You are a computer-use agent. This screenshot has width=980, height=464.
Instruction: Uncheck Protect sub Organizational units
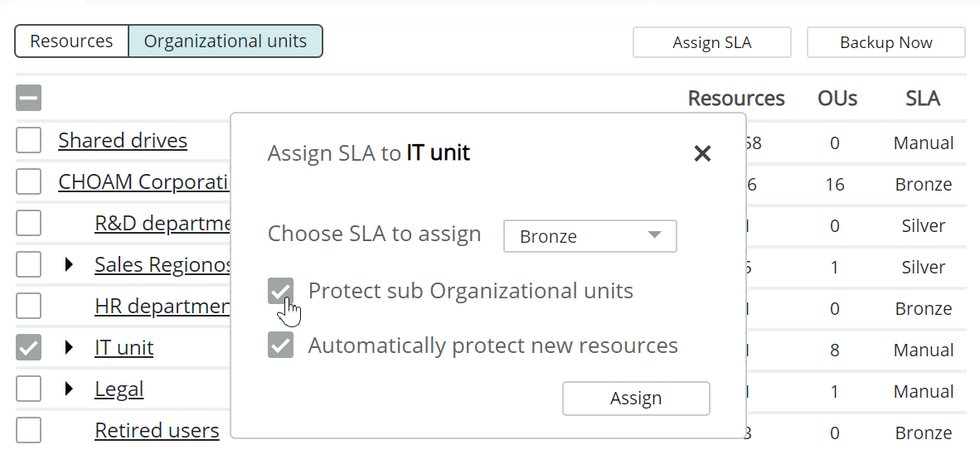tap(281, 292)
